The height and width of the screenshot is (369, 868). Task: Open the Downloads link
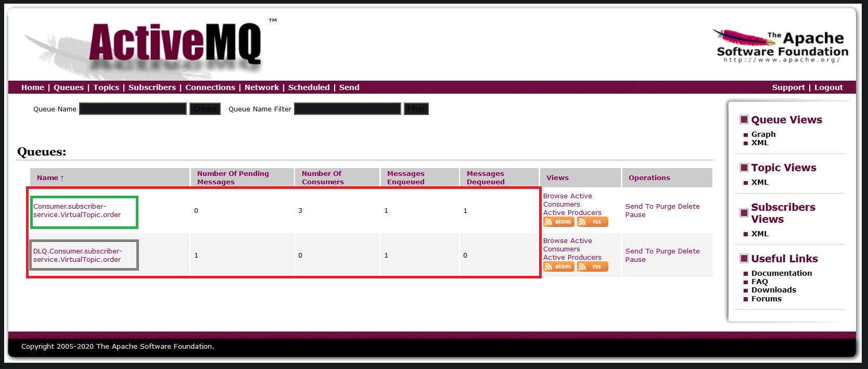[774, 290]
